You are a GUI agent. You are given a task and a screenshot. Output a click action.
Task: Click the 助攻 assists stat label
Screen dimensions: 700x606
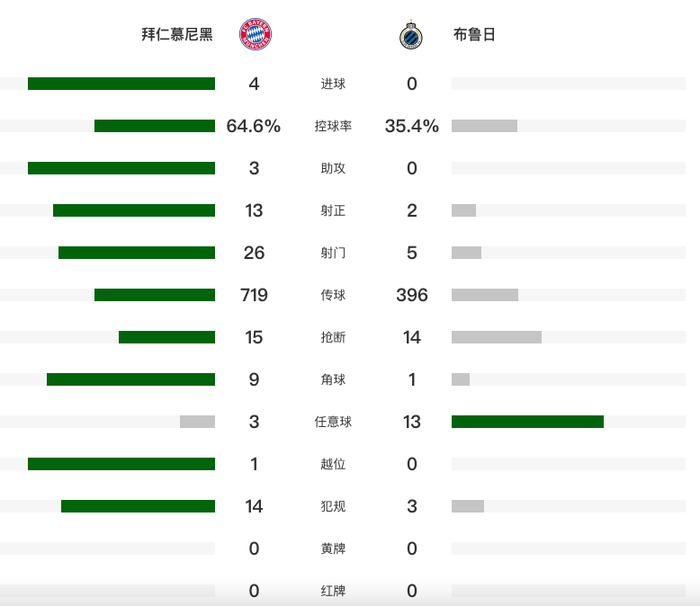click(333, 168)
